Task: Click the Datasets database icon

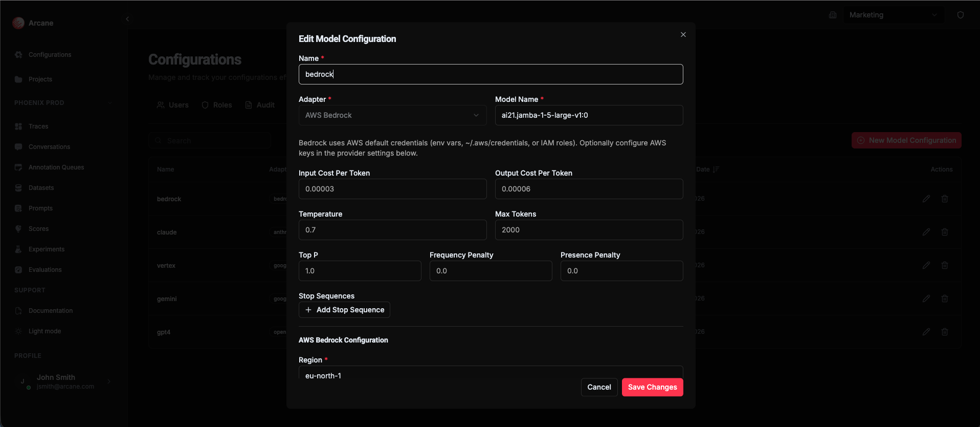Action: point(18,188)
